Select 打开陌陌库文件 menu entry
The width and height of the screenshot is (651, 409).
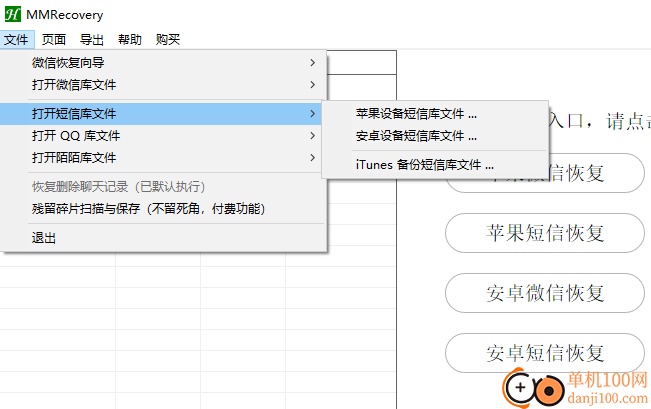(x=163, y=158)
